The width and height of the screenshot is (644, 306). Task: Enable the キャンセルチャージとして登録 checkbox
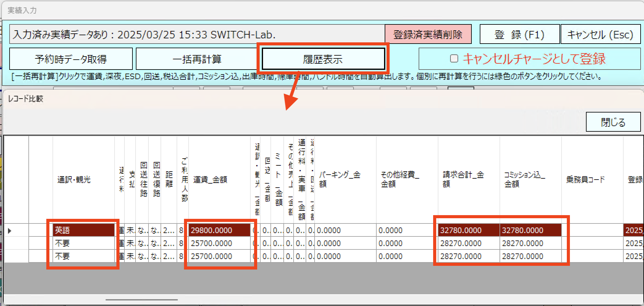coord(454,58)
